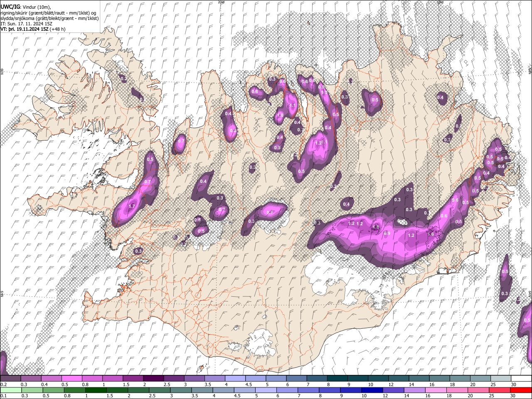Screen dimensions: 532x399
Task: Click the '0.2' label under the top legend
Action: coord(3,384)
